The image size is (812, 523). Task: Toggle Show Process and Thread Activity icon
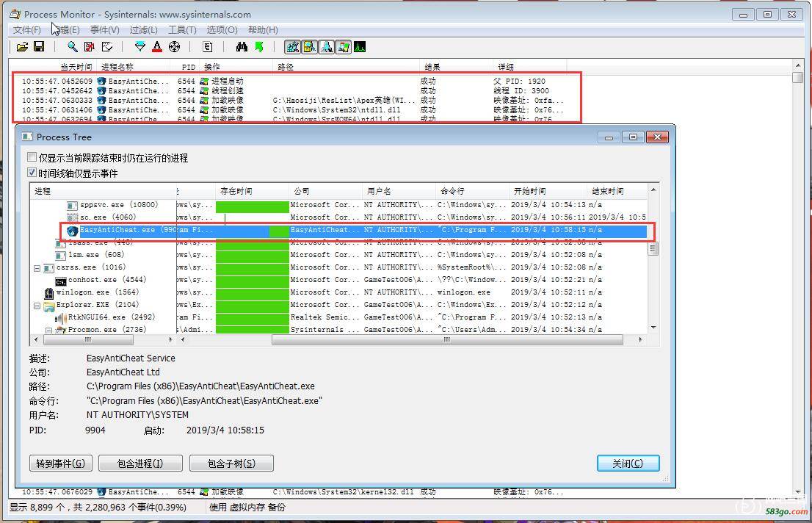343,47
